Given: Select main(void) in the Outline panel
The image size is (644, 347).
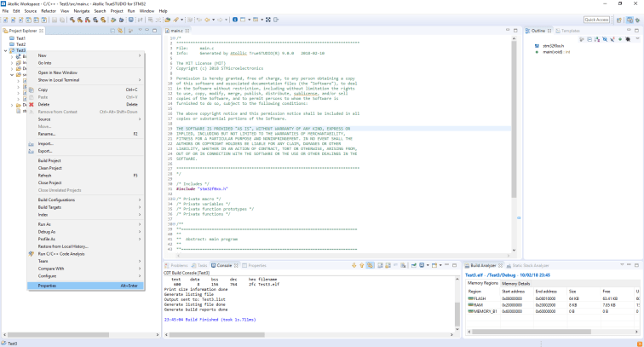Looking at the screenshot, I should [x=555, y=51].
